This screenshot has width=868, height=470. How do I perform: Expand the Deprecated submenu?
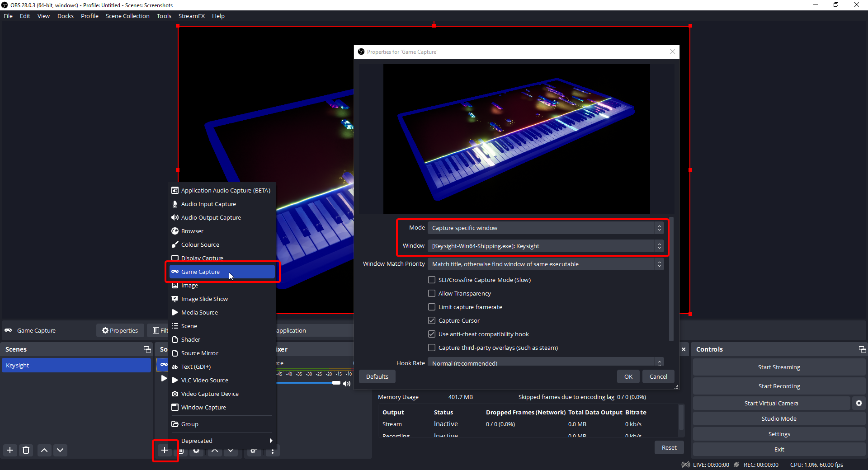click(x=222, y=441)
